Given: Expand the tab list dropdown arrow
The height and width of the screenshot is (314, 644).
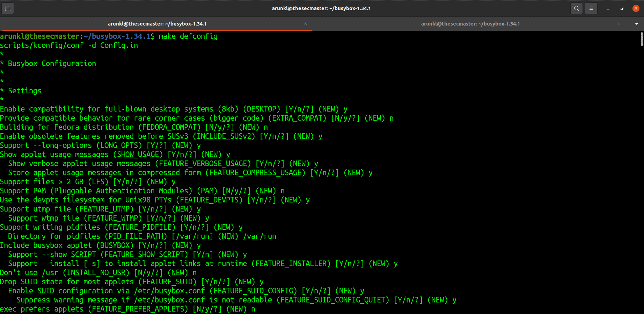Looking at the screenshot, I should [x=637, y=24].
